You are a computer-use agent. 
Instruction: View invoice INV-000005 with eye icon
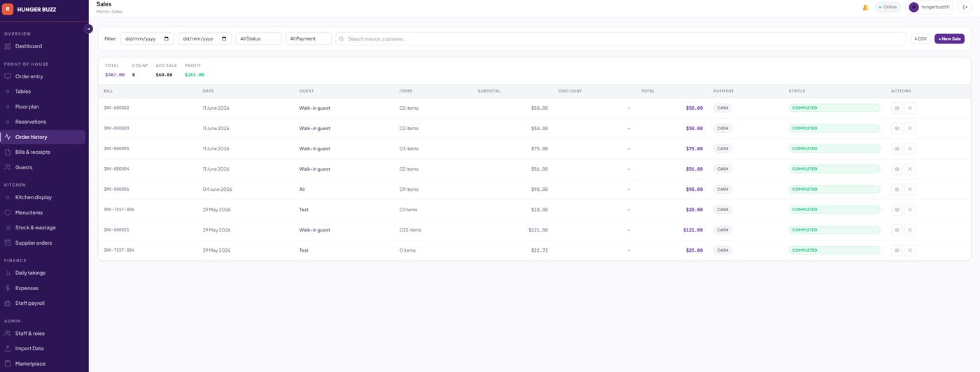tap(897, 149)
